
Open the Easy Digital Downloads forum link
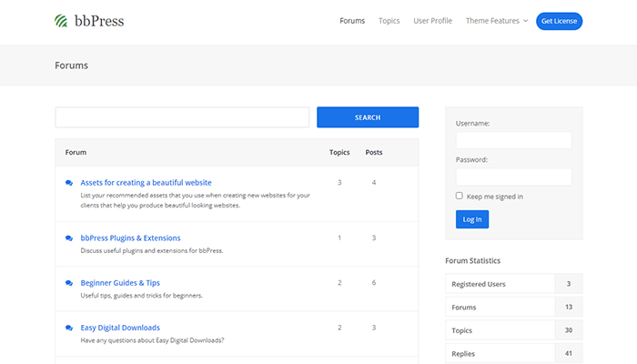(120, 328)
